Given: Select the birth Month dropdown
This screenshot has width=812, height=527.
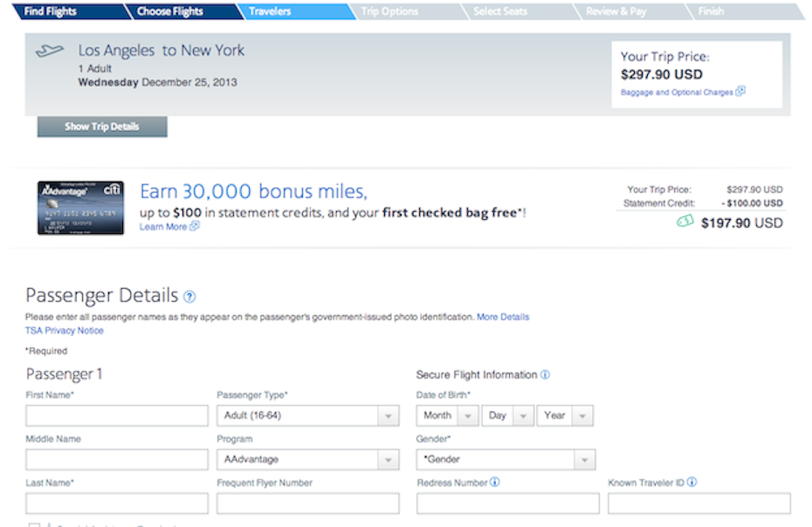Looking at the screenshot, I should [x=447, y=416].
